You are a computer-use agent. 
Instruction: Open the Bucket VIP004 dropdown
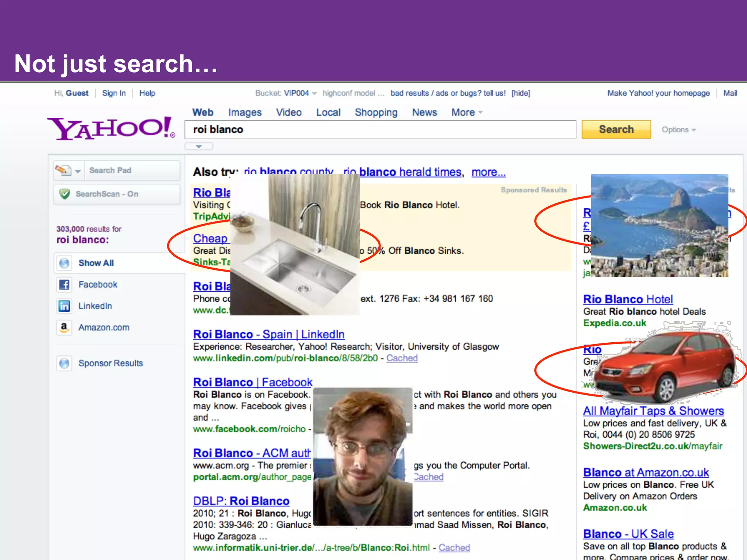[314, 93]
